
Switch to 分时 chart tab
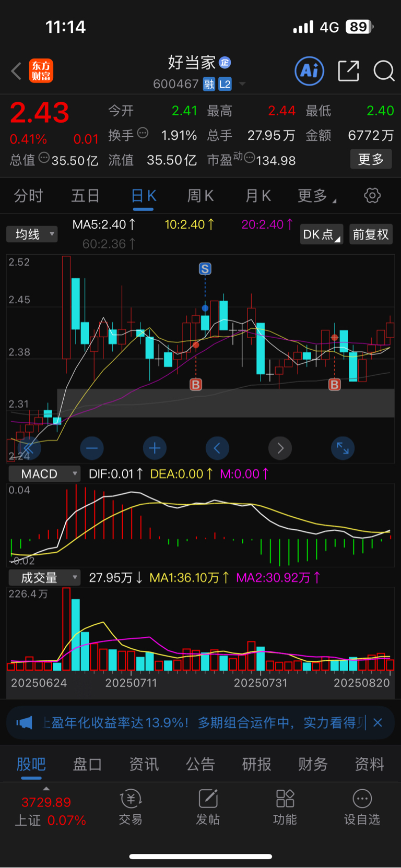[29, 196]
